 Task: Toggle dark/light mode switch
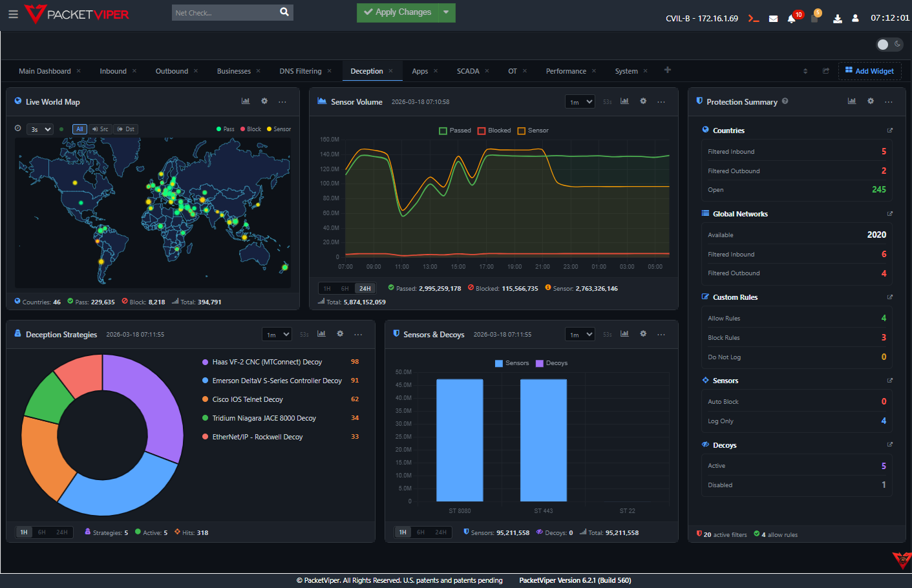[889, 44]
